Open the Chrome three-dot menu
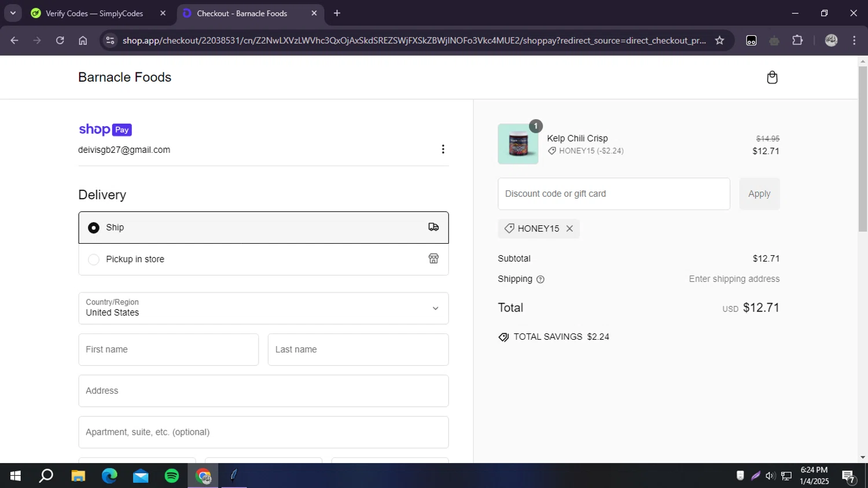Image resolution: width=868 pixels, height=488 pixels. 854,41
